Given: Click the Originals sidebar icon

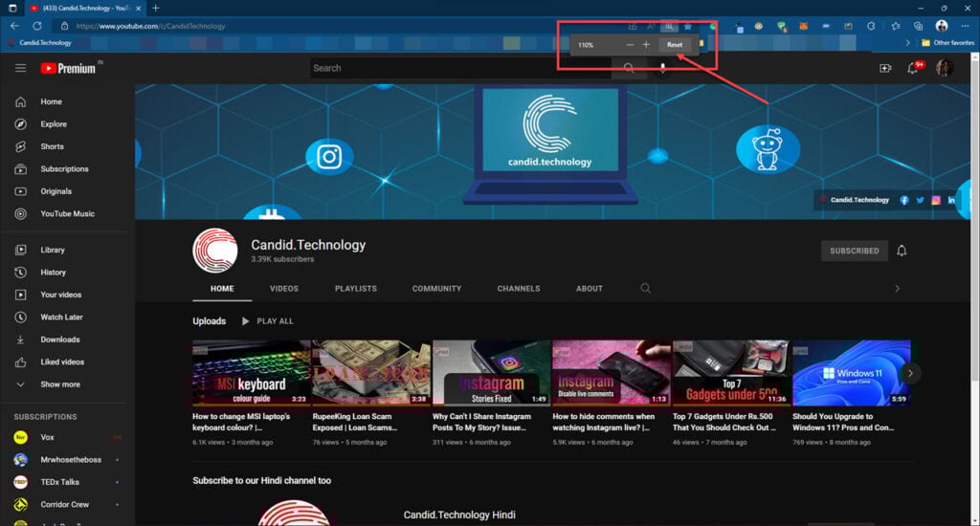Looking at the screenshot, I should [x=21, y=192].
